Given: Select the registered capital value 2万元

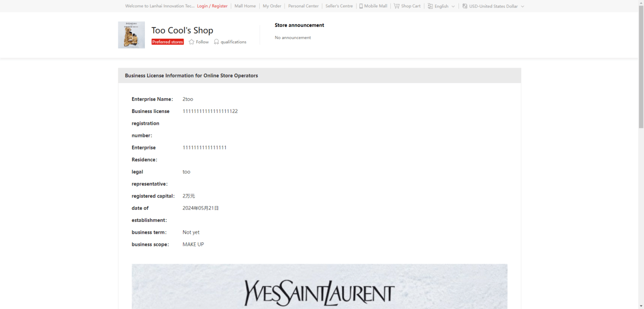Looking at the screenshot, I should (189, 196).
